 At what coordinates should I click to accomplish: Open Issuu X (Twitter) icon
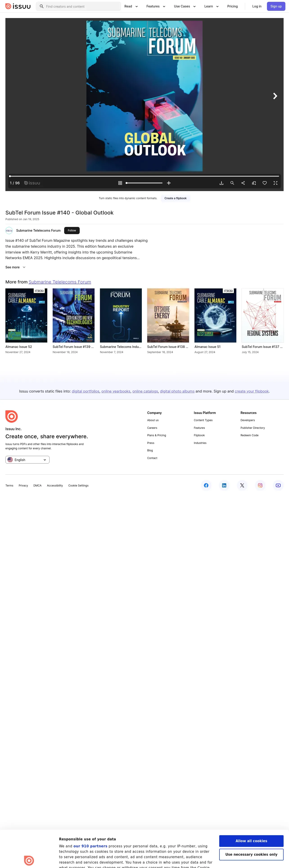(242, 485)
